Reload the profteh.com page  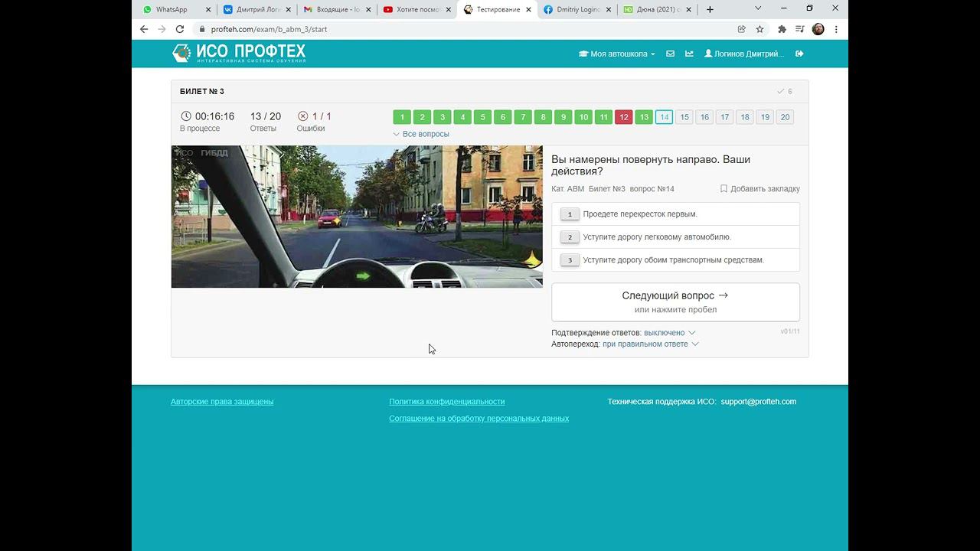pyautogui.click(x=180, y=29)
